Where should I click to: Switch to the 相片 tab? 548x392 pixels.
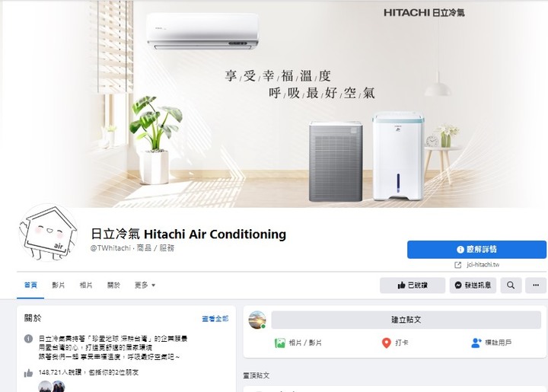(x=86, y=285)
